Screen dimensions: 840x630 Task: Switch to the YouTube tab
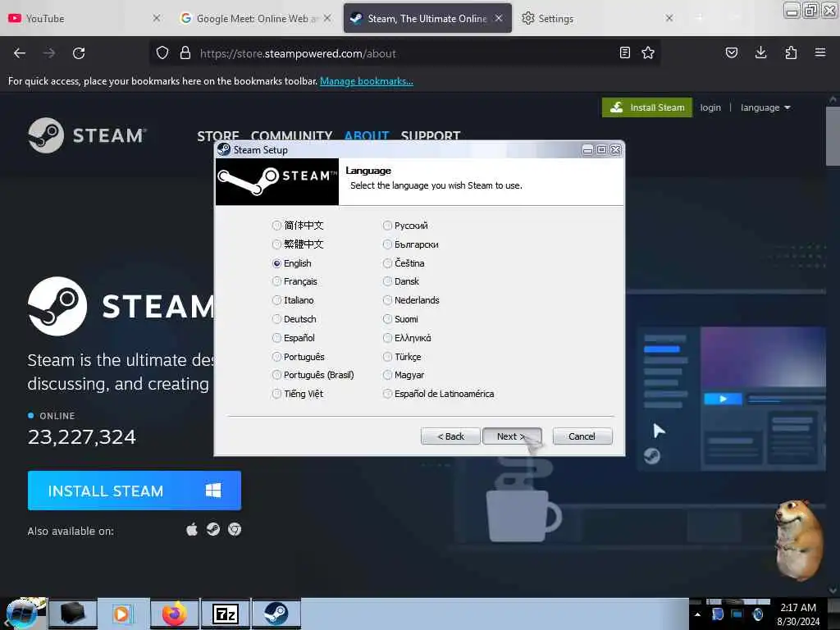coord(80,18)
